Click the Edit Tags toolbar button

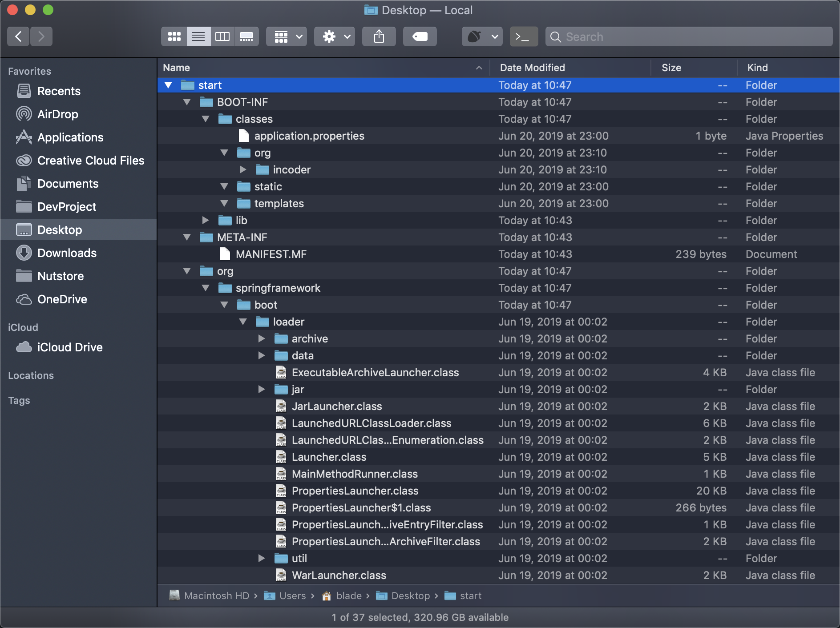tap(420, 36)
